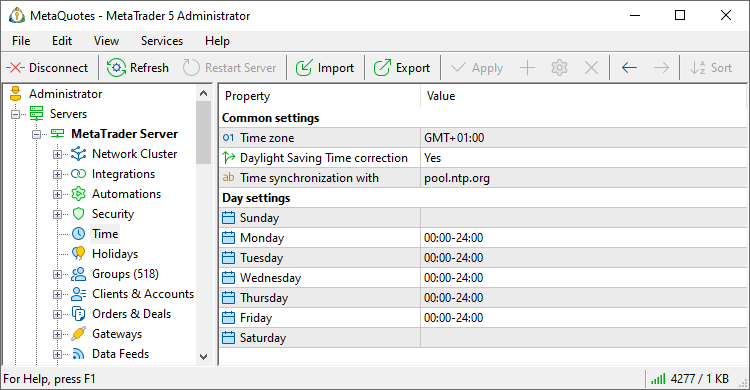Viewport: 750px width, 390px height.
Task: Expand the Groups (518) node
Action: coord(57,274)
